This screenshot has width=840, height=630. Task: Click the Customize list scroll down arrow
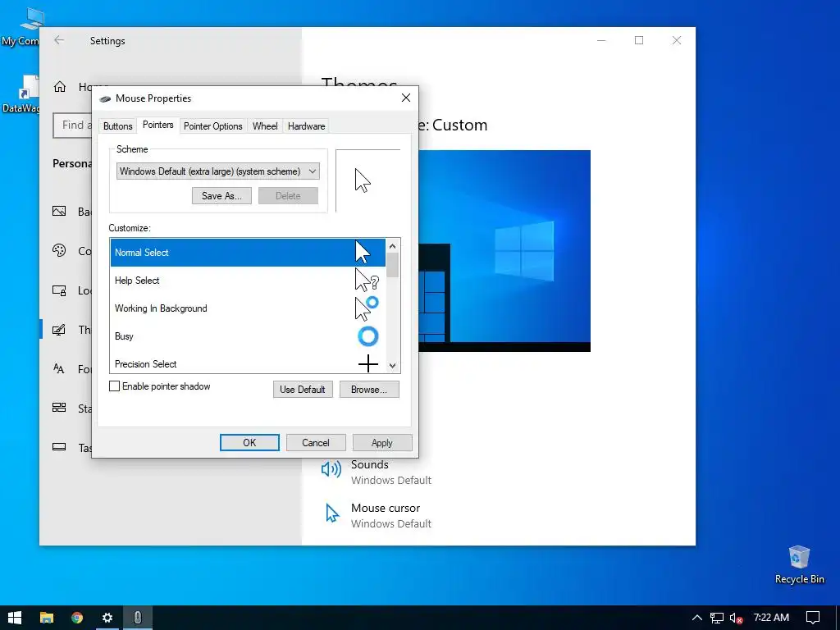pyautogui.click(x=393, y=366)
